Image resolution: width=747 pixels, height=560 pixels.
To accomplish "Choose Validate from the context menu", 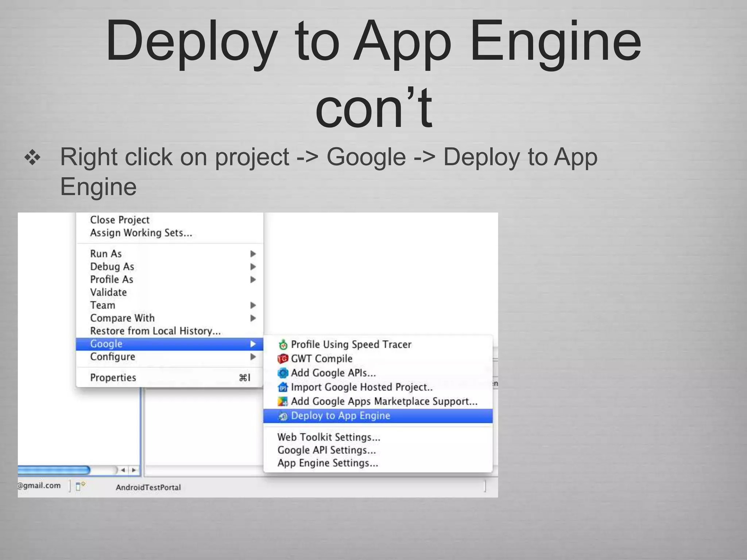I will pyautogui.click(x=170, y=292).
